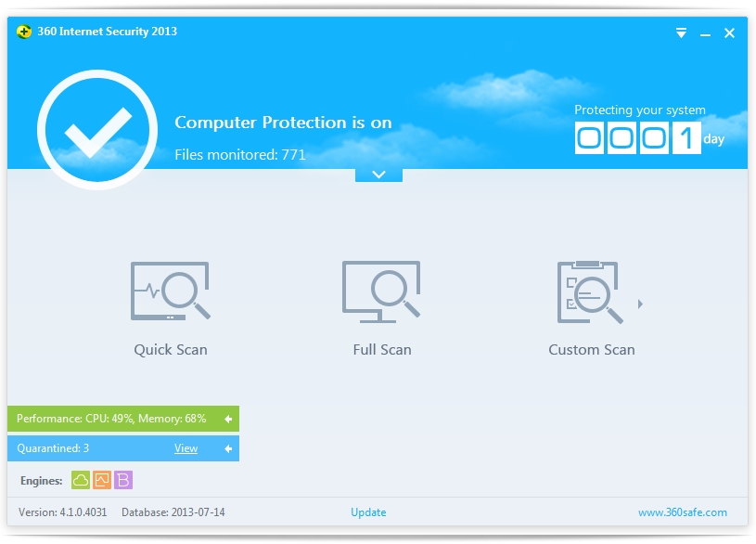Click the 360 Internet Security logo icon
Viewport: 756px width, 544px height.
23,32
